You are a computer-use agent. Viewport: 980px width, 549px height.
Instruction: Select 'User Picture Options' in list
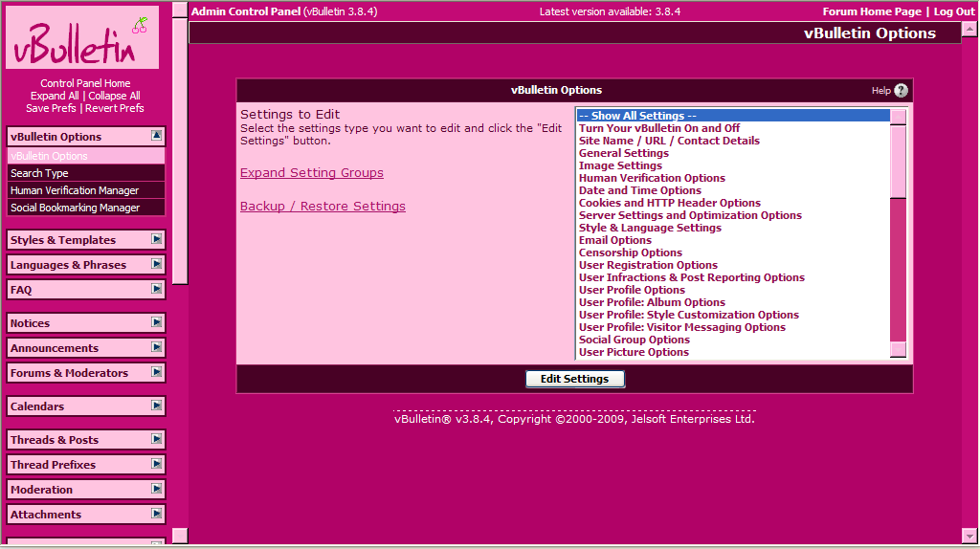click(733, 352)
